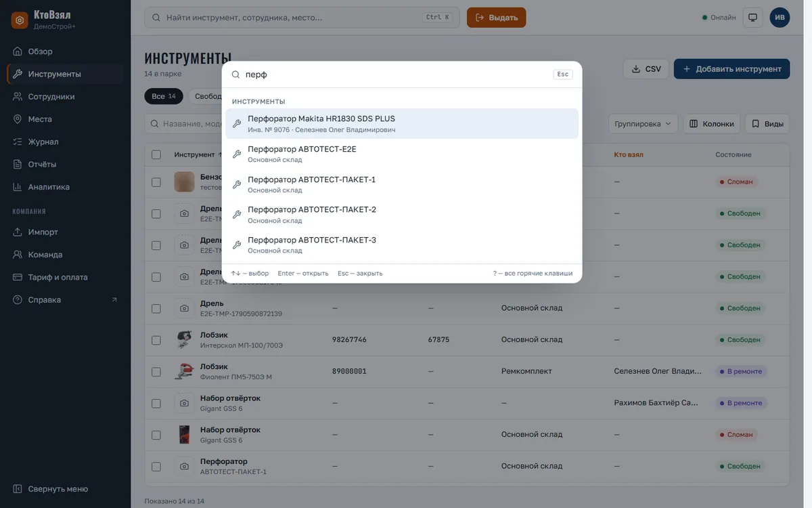812x508 pixels.
Task: Click the Аналитика chart icon
Action: tap(18, 187)
